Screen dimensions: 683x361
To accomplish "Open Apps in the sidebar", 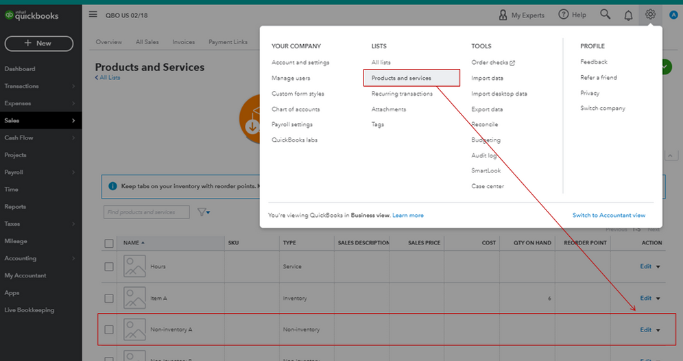I will 12,293.
